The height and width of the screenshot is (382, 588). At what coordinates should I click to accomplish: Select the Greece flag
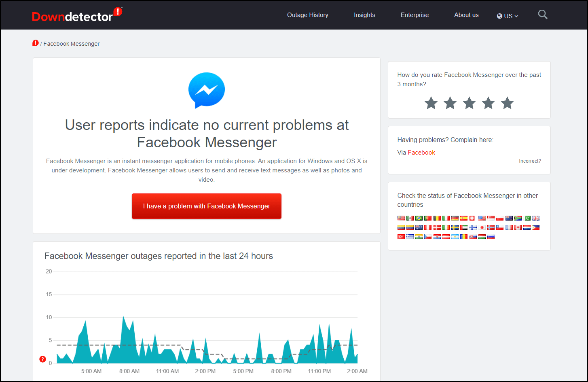tap(410, 237)
